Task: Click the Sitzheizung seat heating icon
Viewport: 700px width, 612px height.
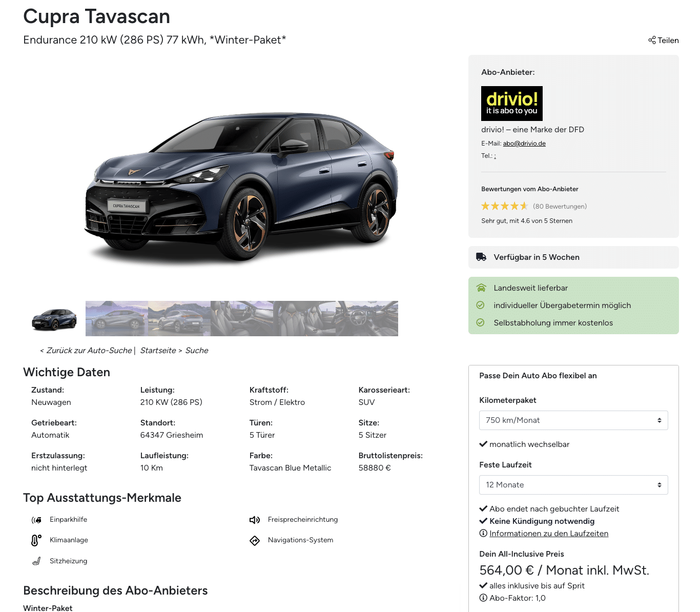Action: pyautogui.click(x=36, y=561)
